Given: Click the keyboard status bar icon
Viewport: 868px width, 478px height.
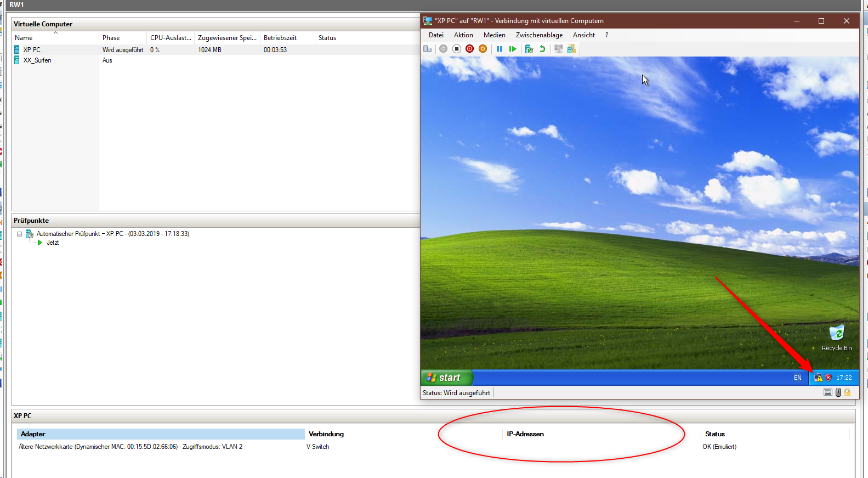Looking at the screenshot, I should [828, 392].
